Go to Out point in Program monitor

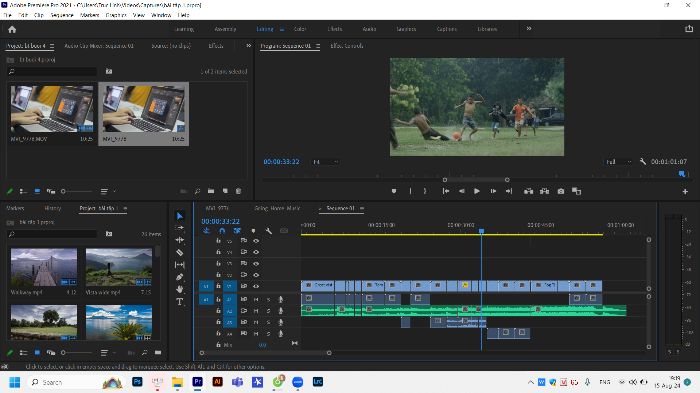509,191
